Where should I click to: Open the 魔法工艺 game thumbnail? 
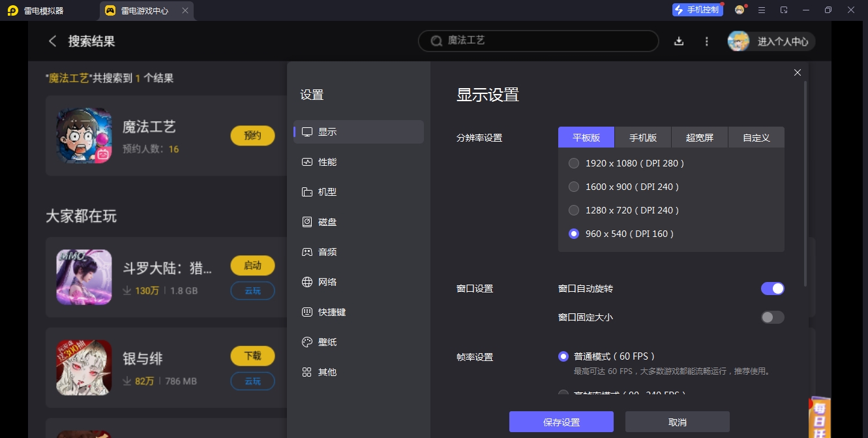pos(83,135)
